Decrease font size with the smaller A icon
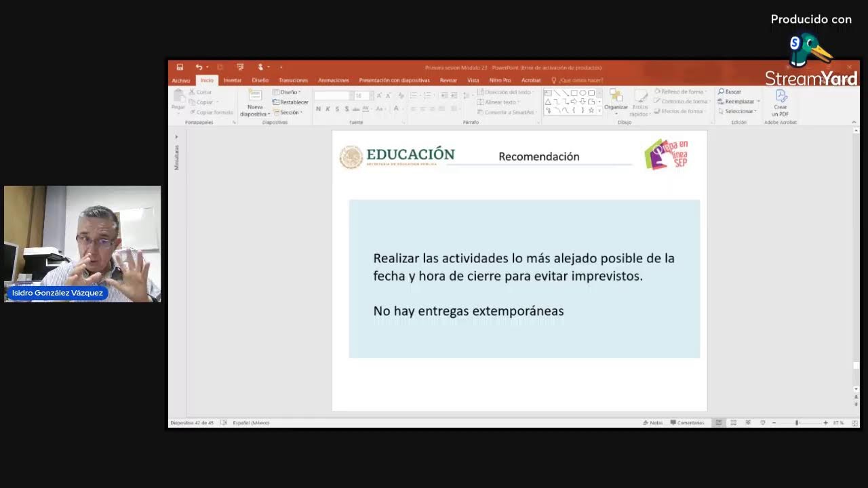868x488 pixels. click(x=388, y=96)
